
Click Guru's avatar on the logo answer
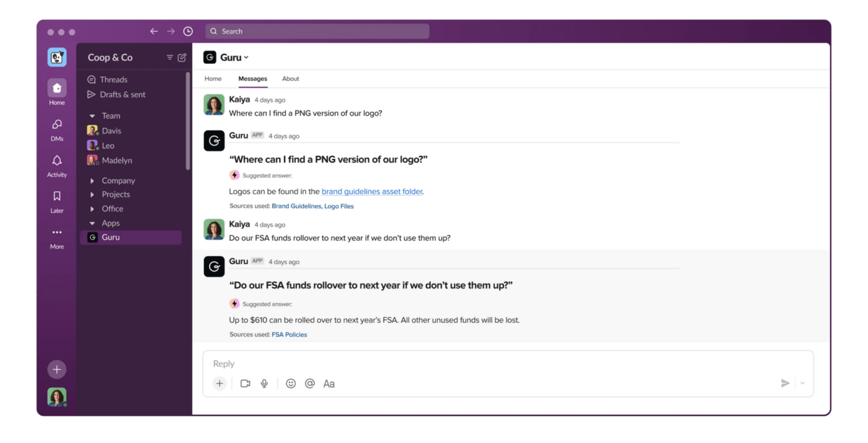point(214,141)
